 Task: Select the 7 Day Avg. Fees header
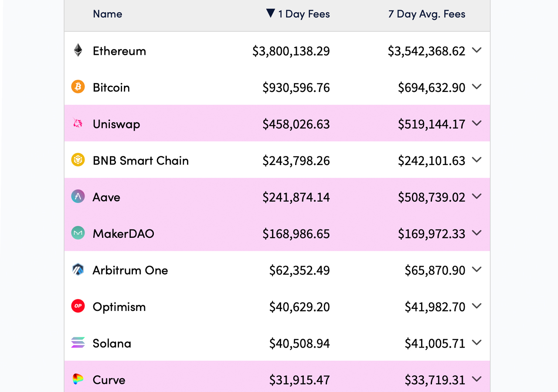pos(426,14)
